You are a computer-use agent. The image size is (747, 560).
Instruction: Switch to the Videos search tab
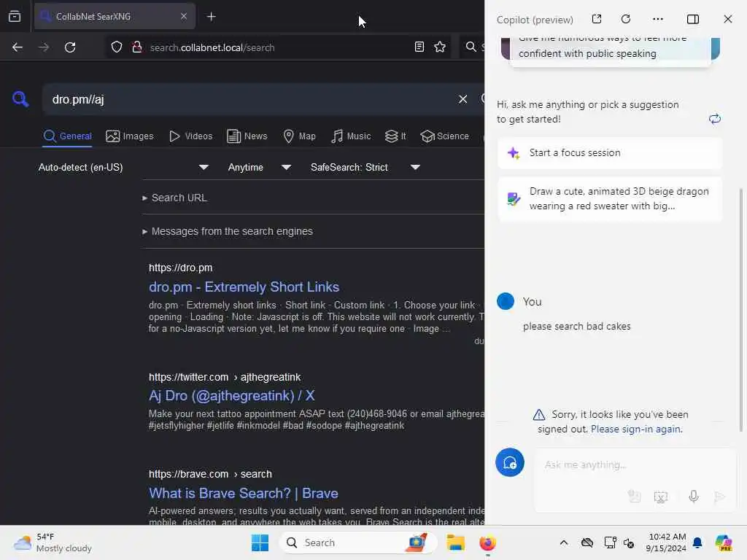pos(191,136)
